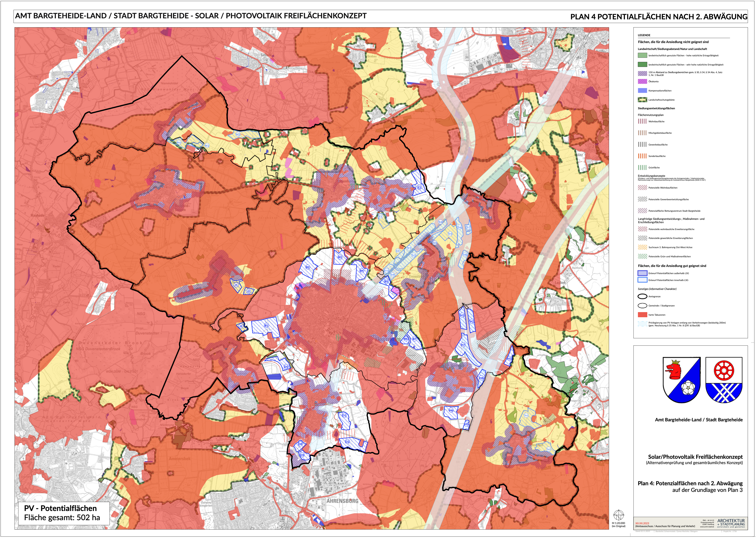Click the Sonderbaufläche orange stripe symbol

(x=642, y=156)
